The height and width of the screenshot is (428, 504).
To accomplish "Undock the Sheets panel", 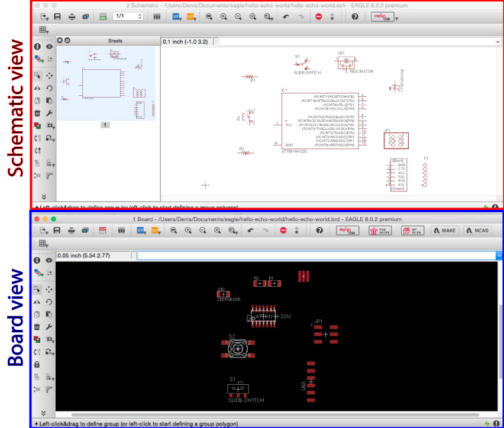I will (x=67, y=40).
